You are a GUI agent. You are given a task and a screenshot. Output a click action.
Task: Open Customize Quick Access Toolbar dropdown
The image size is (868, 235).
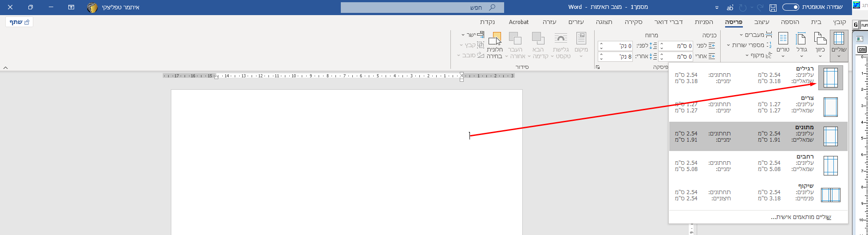(717, 8)
